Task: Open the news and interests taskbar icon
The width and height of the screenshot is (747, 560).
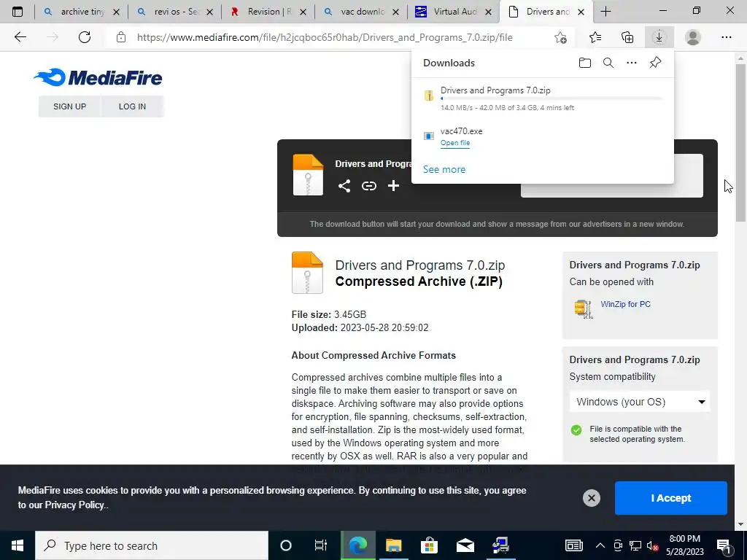Action: 573,545
